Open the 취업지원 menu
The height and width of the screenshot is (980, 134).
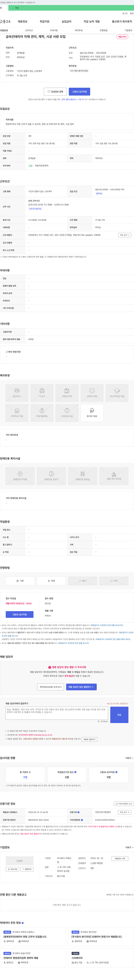click(x=44, y=22)
